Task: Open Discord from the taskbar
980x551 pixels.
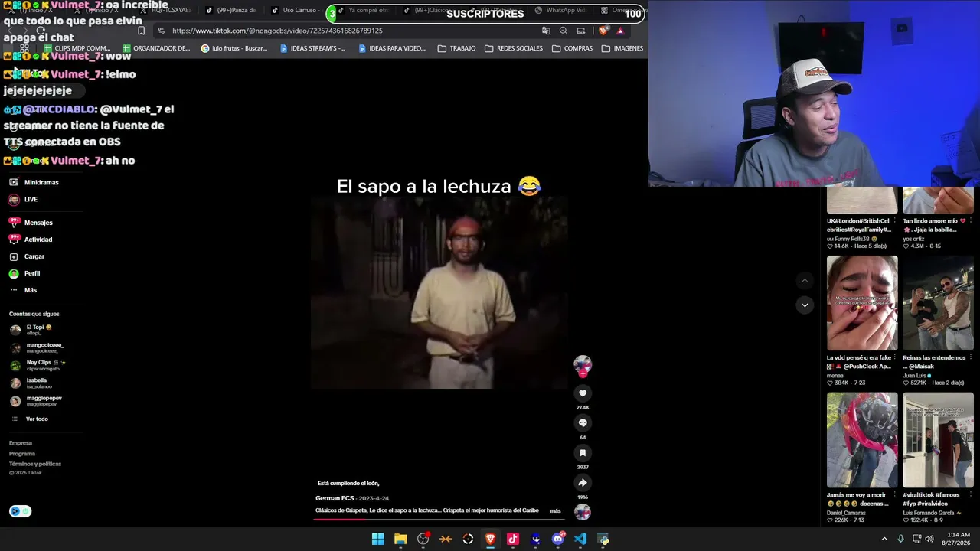Action: pyautogui.click(x=558, y=539)
